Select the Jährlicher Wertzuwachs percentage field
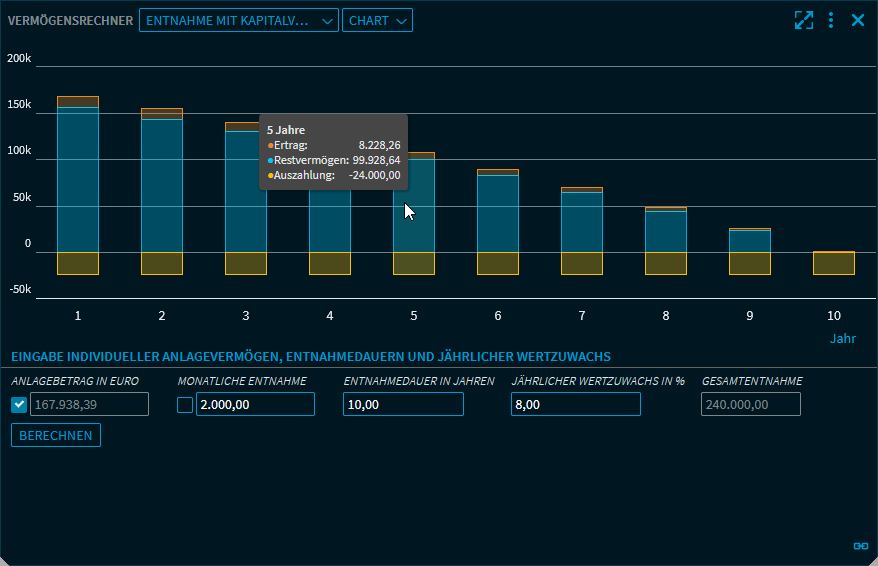 (574, 404)
